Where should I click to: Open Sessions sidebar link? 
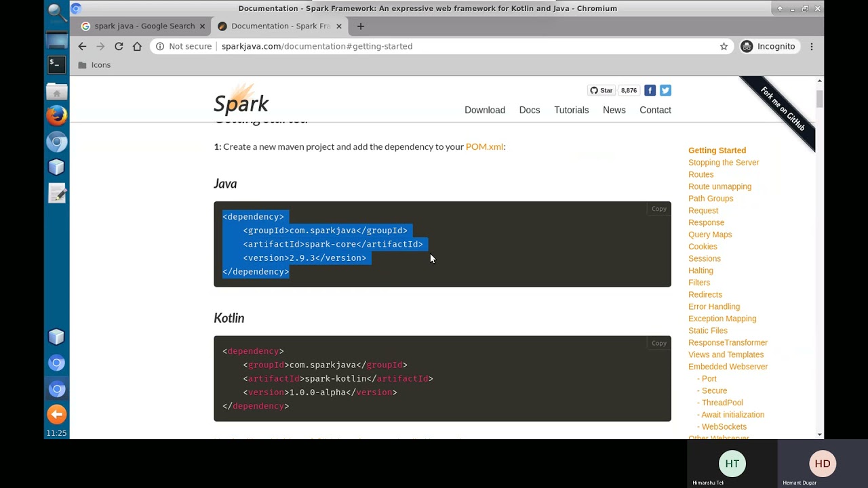(705, 258)
